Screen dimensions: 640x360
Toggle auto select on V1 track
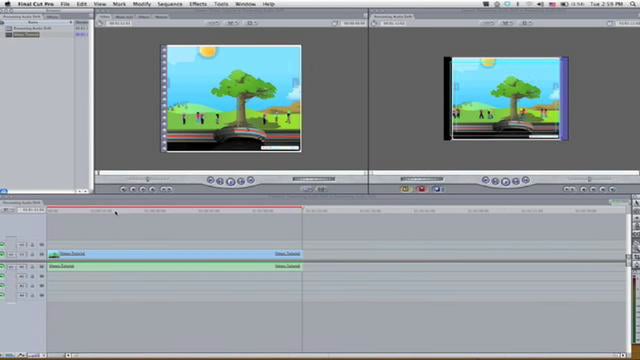[41, 255]
